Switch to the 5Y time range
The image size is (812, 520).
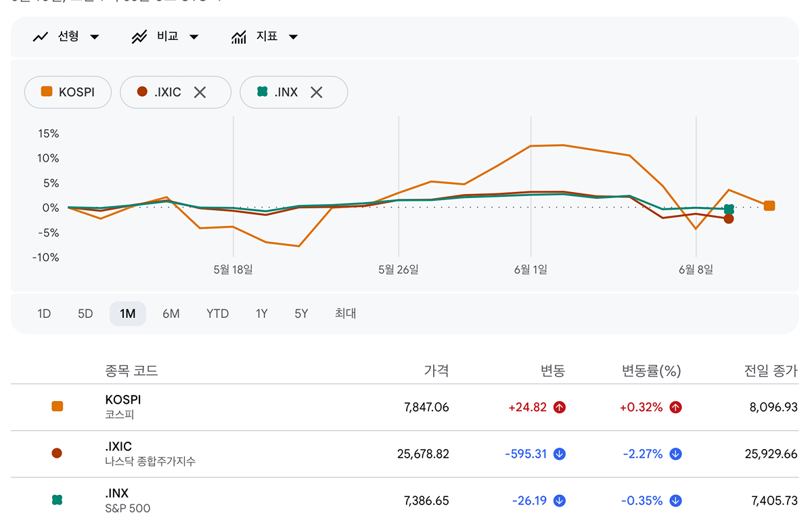(x=301, y=314)
